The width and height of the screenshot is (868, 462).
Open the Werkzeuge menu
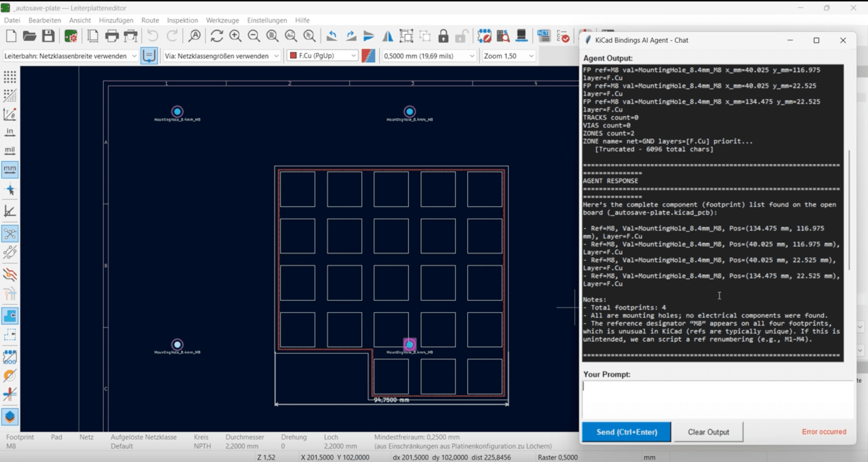point(222,20)
